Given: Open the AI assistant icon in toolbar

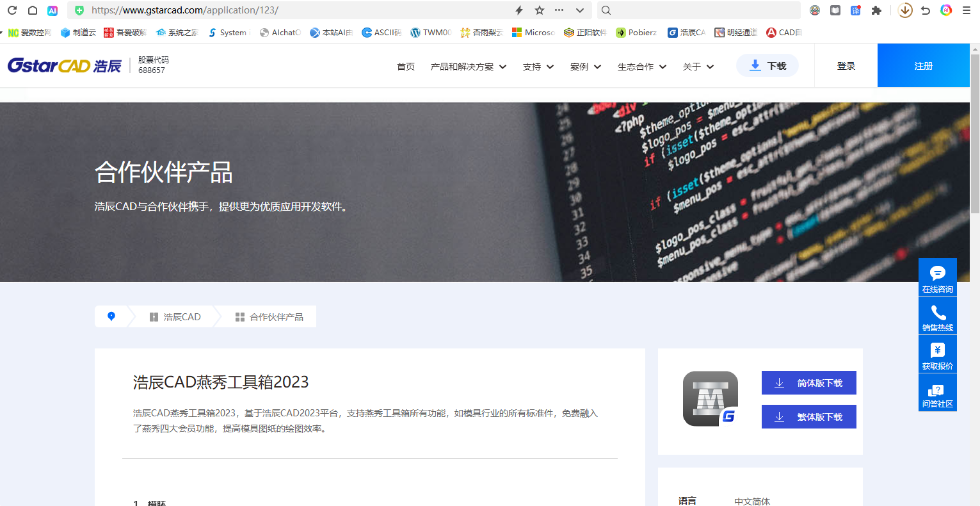Looking at the screenshot, I should [52, 10].
